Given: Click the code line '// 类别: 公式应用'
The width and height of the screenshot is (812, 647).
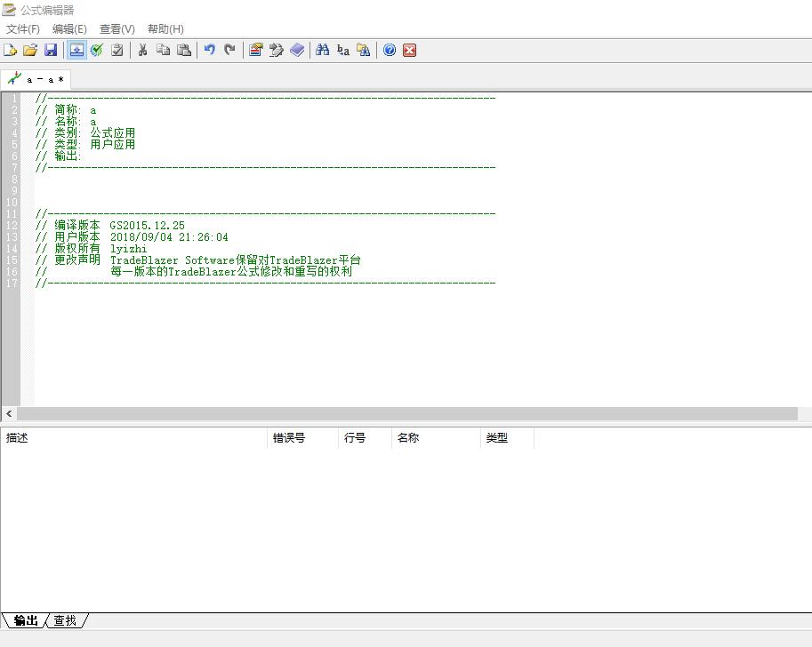Looking at the screenshot, I should [x=85, y=133].
